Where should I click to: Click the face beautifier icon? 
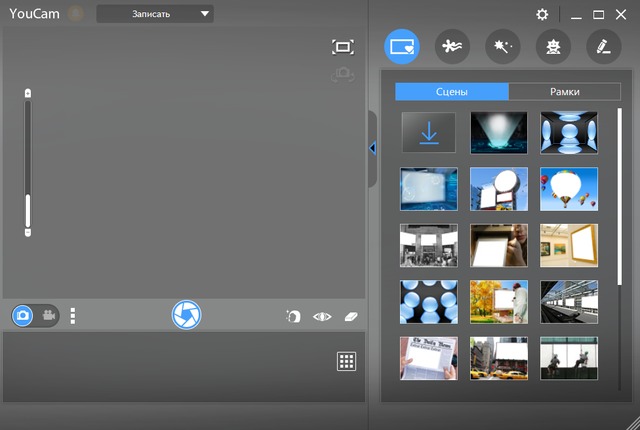[x=293, y=316]
